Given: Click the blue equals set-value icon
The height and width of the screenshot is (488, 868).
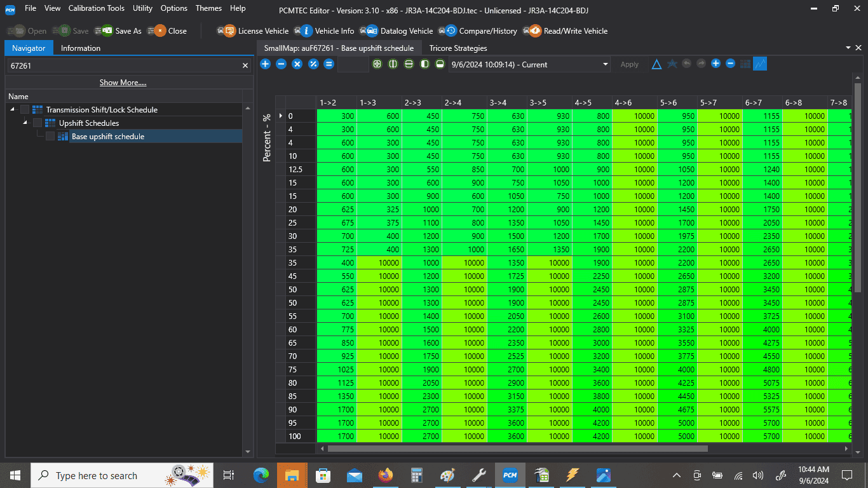Looking at the screenshot, I should click(x=329, y=64).
